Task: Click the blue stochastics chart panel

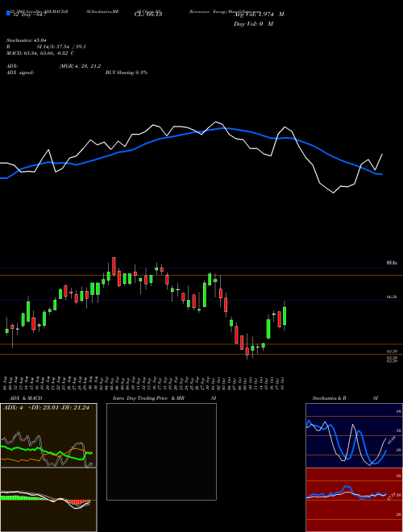Action: pyautogui.click(x=354, y=435)
